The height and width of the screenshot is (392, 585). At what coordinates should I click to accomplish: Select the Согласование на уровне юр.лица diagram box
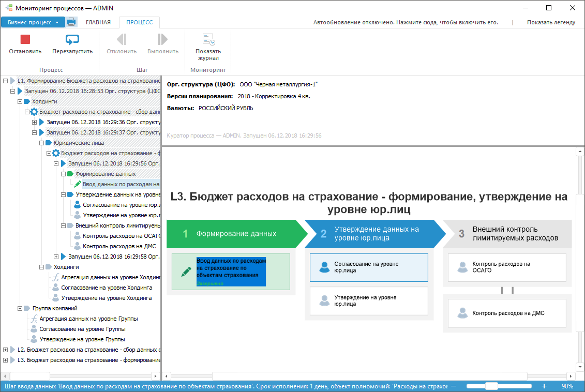(x=369, y=267)
